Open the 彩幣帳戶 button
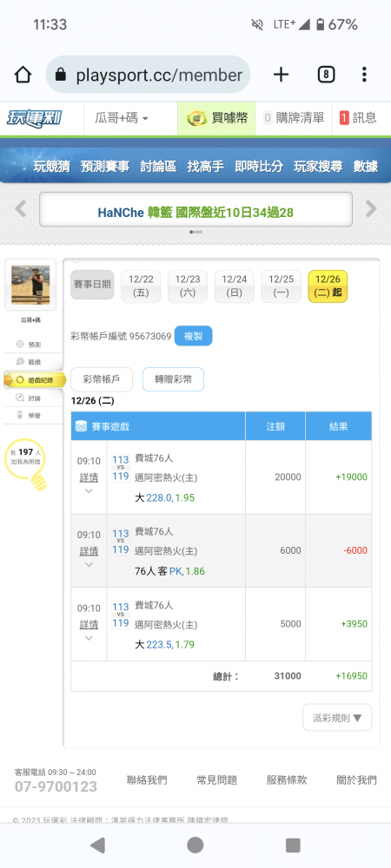391x868 pixels. click(x=102, y=379)
